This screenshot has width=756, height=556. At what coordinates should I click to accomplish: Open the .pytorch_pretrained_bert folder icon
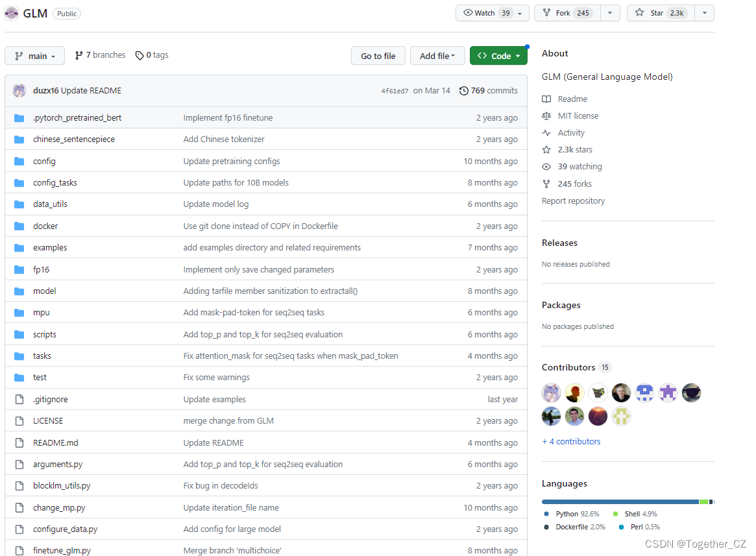click(19, 117)
